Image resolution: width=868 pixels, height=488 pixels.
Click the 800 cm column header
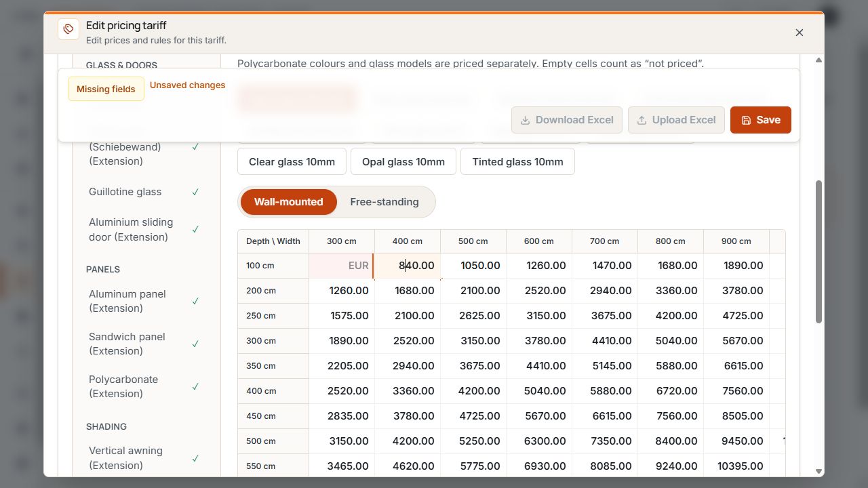tap(671, 241)
